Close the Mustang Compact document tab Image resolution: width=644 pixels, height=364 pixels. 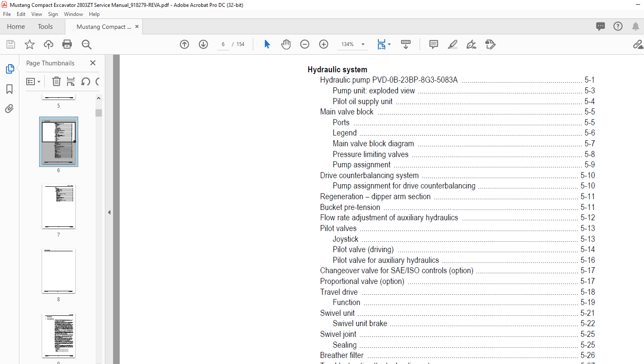[137, 26]
